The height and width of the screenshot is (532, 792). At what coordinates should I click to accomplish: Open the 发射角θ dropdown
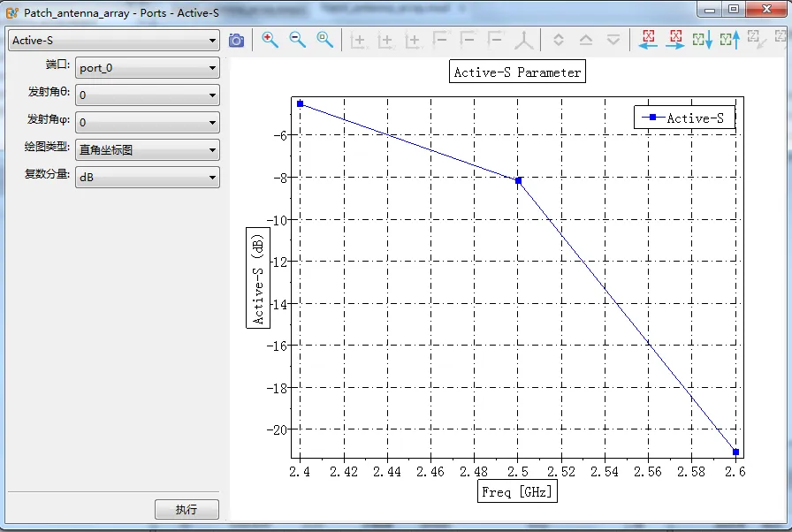(x=148, y=95)
